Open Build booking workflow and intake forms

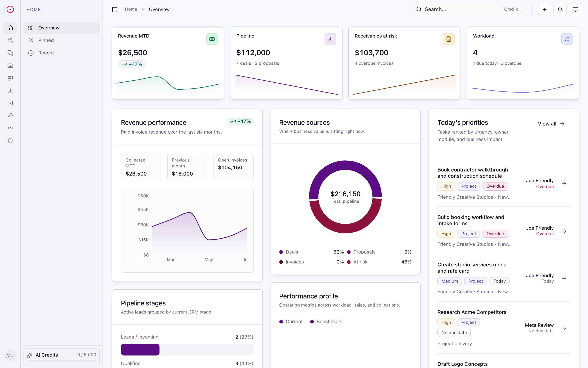point(471,220)
